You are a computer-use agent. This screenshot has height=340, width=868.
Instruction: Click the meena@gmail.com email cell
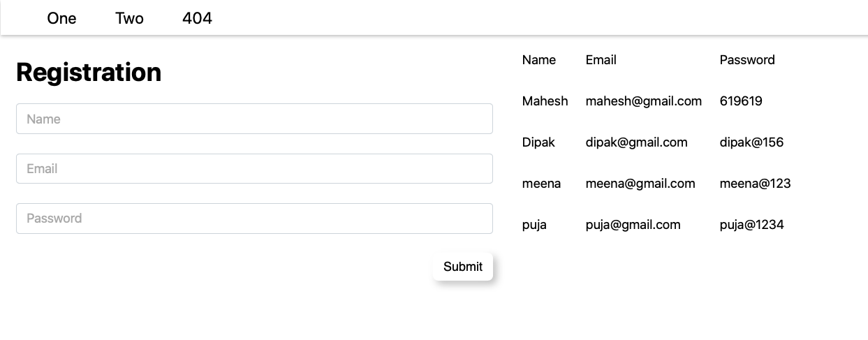pos(640,184)
